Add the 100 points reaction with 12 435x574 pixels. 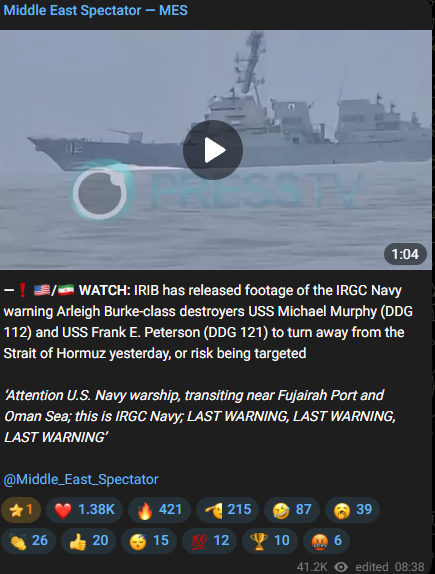209,540
